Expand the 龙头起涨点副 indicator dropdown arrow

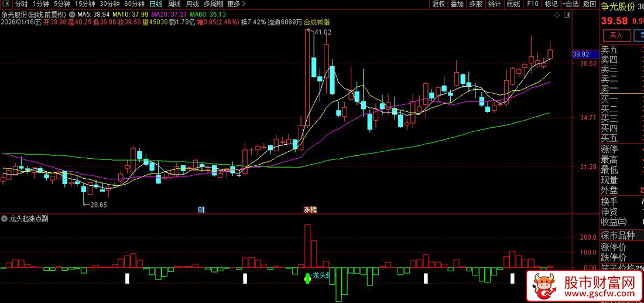(5, 218)
